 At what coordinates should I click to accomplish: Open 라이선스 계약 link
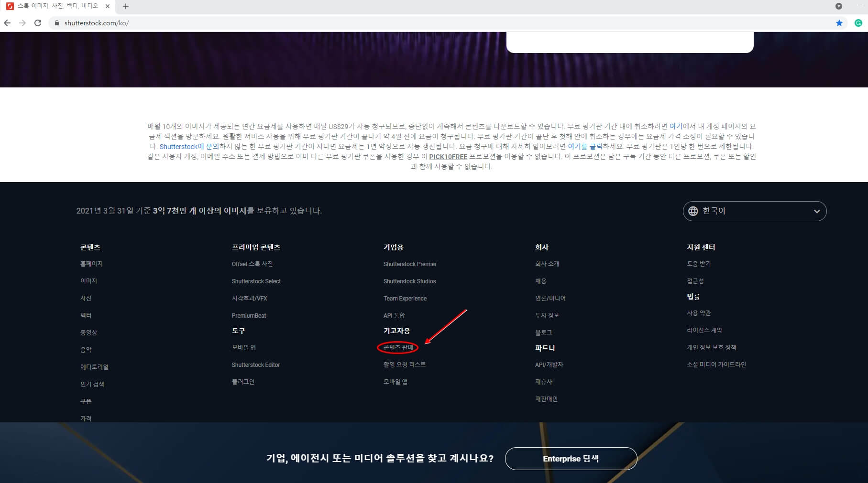[x=704, y=330]
